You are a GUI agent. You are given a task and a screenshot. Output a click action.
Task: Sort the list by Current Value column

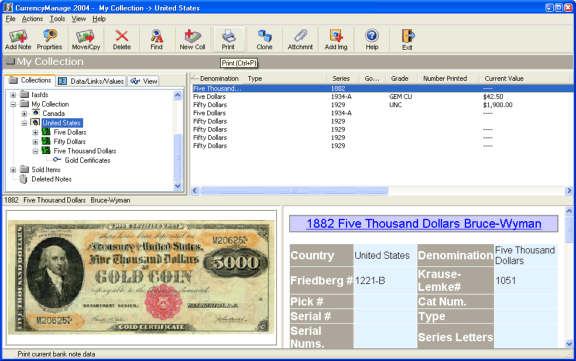pos(504,79)
